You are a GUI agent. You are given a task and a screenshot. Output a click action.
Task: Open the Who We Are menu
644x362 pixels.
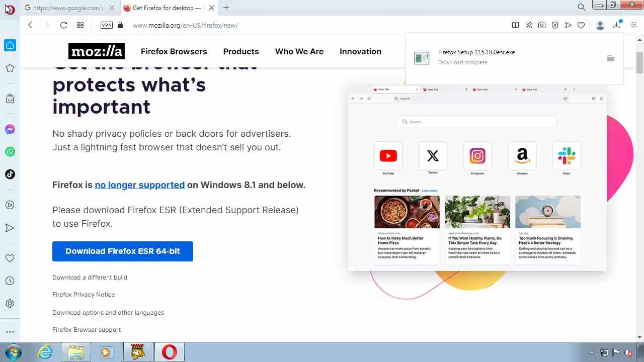(x=299, y=51)
